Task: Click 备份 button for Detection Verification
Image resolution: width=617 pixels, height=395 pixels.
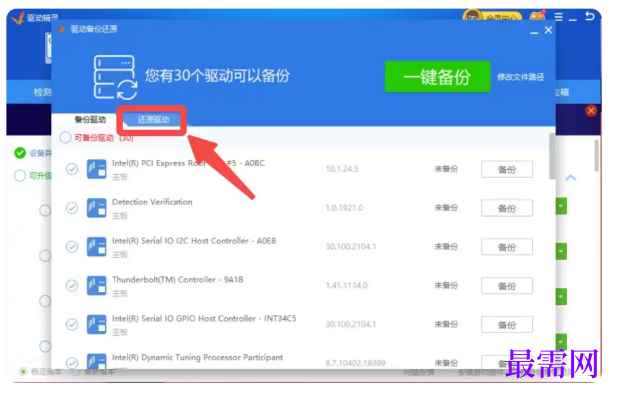Action: pyautogui.click(x=507, y=208)
